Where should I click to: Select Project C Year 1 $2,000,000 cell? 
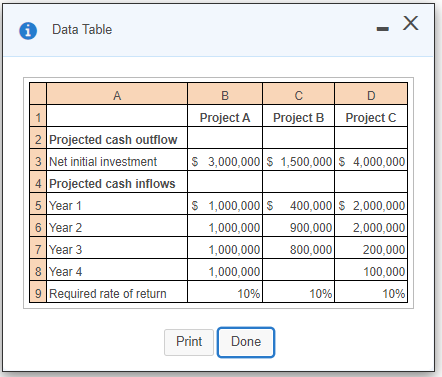[371, 204]
